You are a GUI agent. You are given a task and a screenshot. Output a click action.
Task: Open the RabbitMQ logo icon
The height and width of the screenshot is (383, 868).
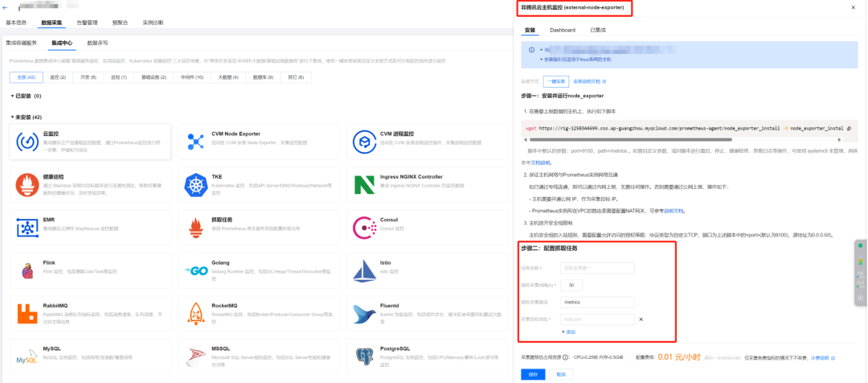click(x=27, y=313)
